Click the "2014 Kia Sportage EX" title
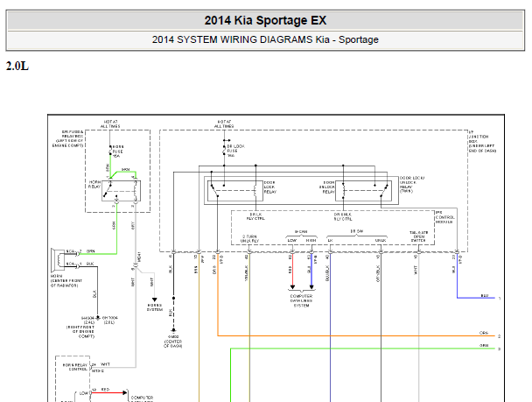 265,20
